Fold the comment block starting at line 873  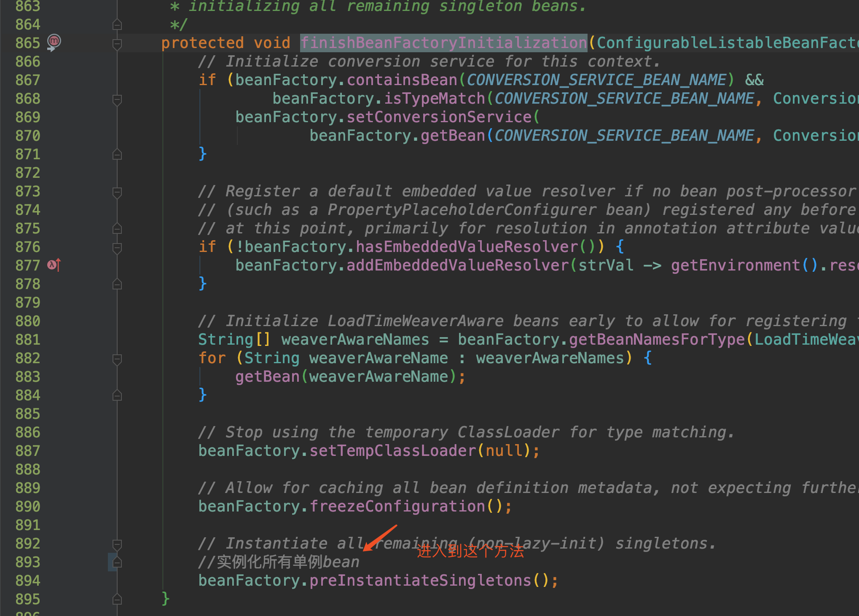point(117,192)
